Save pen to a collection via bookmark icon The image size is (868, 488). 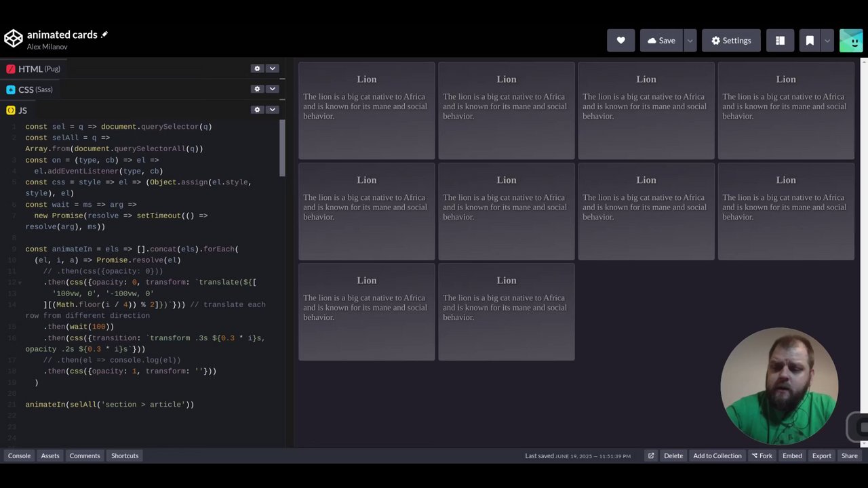point(808,40)
